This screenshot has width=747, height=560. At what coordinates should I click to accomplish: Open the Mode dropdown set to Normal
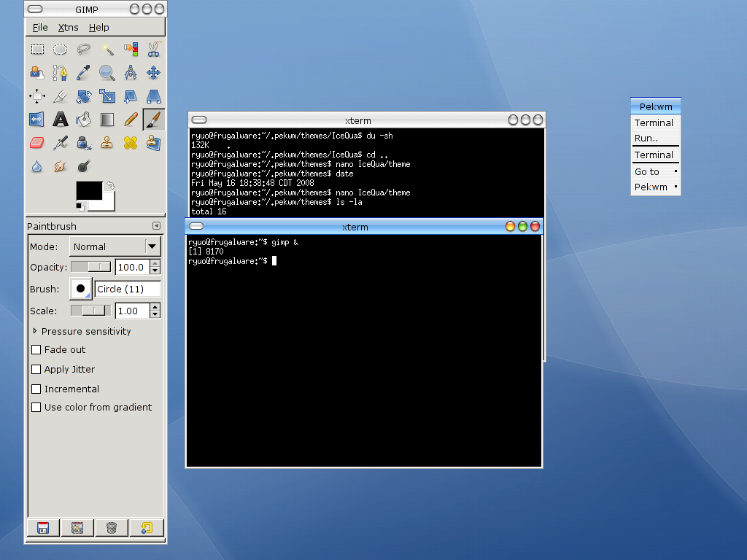pyautogui.click(x=115, y=246)
